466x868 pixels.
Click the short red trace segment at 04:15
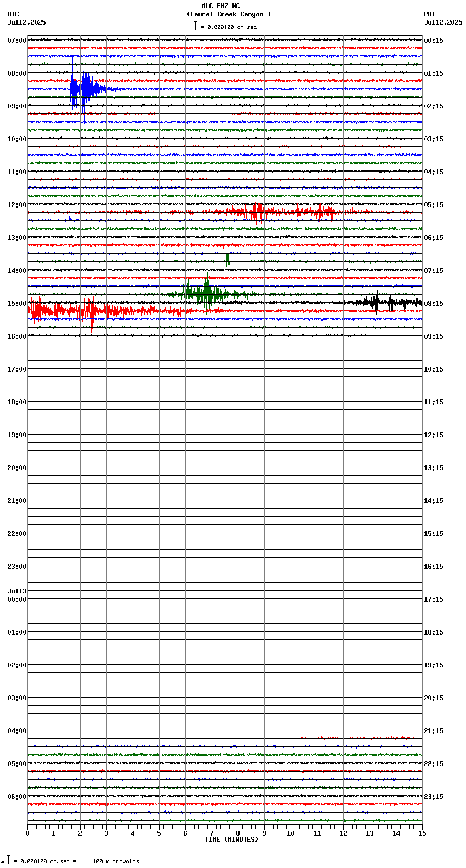[361, 738]
